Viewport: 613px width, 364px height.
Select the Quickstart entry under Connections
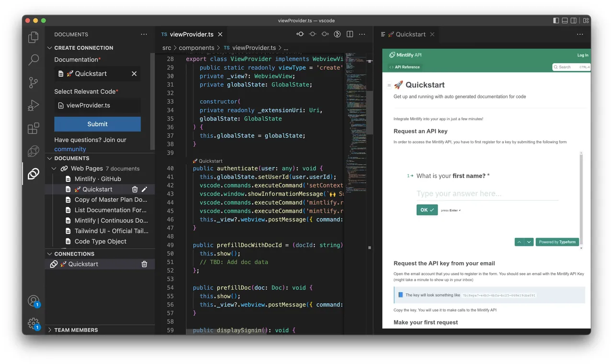100,264
